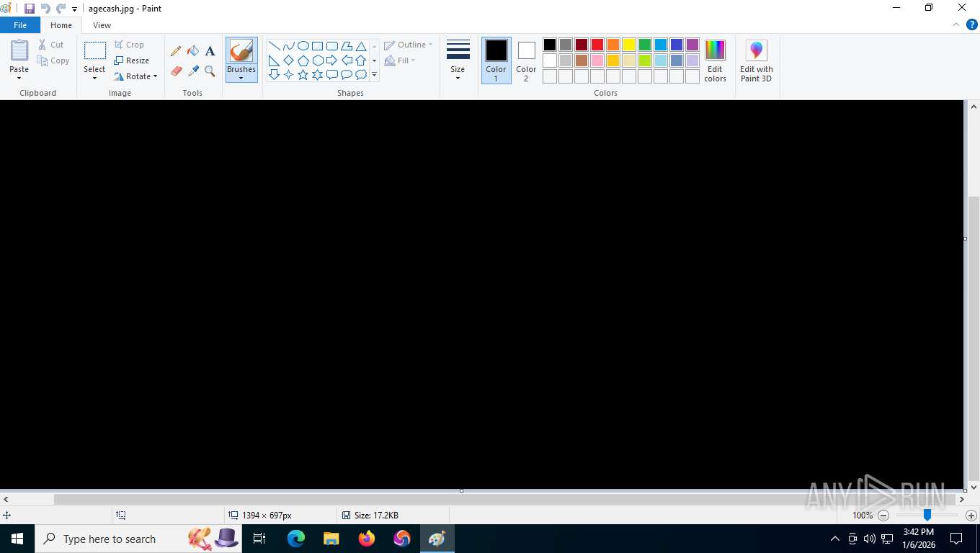Select the Color picker eyedropper tool

(x=193, y=71)
